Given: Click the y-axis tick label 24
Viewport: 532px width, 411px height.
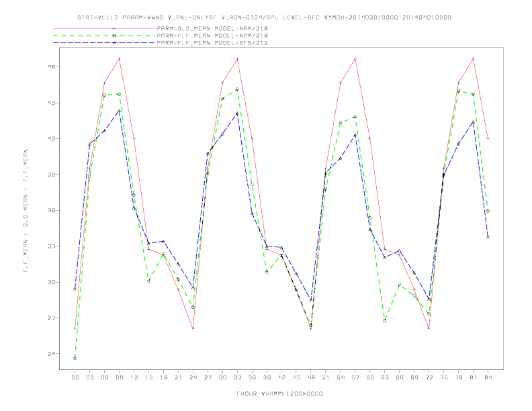Looking at the screenshot, I should pos(52,354).
